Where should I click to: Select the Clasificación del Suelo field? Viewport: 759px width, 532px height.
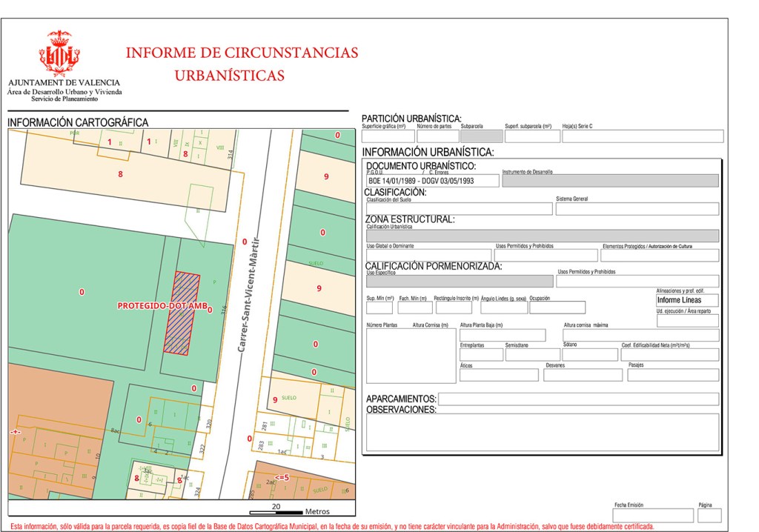pos(459,209)
